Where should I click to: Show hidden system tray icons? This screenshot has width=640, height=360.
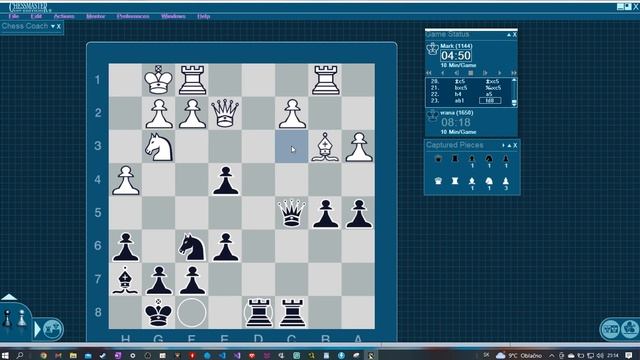point(551,356)
